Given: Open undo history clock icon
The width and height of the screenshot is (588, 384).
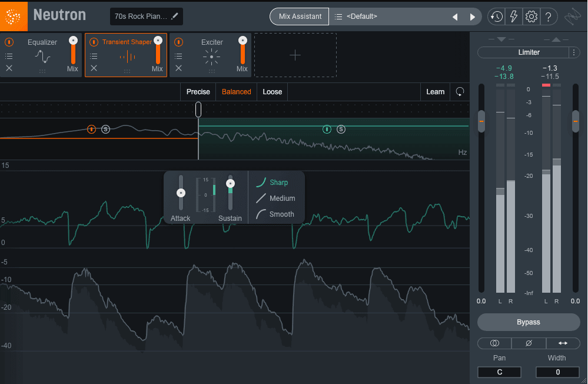Looking at the screenshot, I should [x=497, y=16].
